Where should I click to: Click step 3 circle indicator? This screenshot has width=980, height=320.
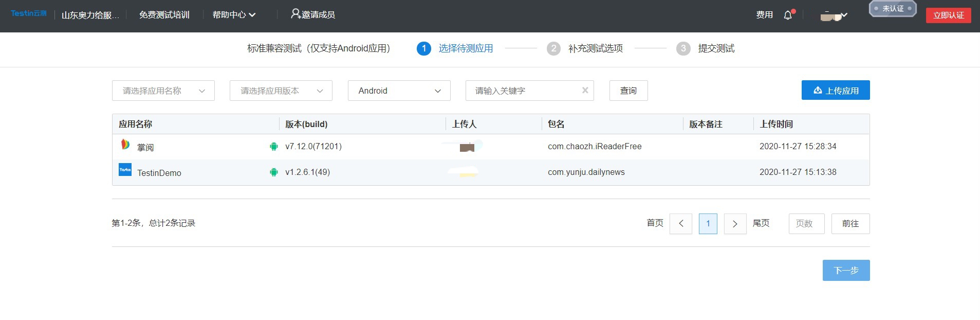(683, 48)
